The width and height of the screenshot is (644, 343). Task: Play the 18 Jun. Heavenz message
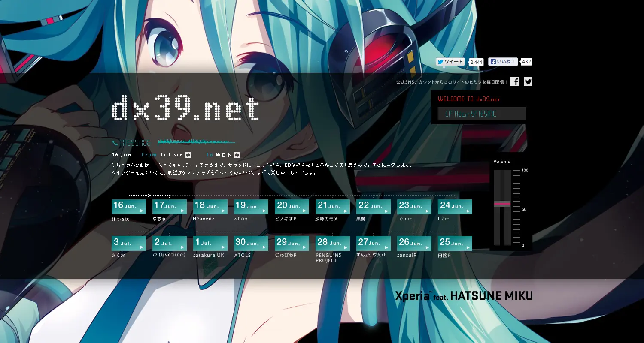click(210, 207)
